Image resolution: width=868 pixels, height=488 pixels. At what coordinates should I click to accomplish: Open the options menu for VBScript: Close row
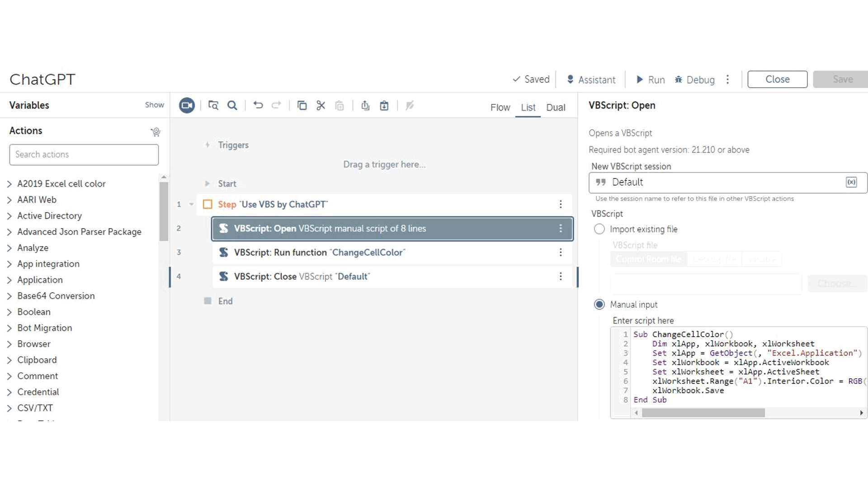pyautogui.click(x=561, y=276)
